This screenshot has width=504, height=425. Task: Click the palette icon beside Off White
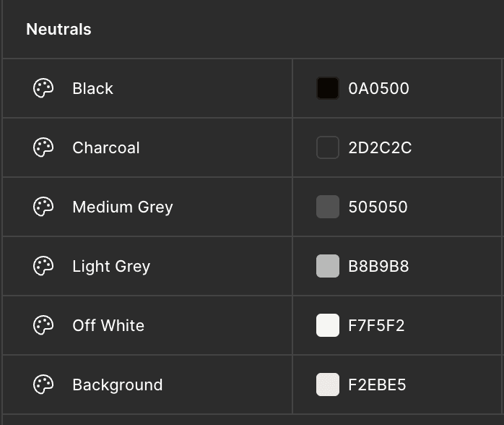click(x=43, y=325)
